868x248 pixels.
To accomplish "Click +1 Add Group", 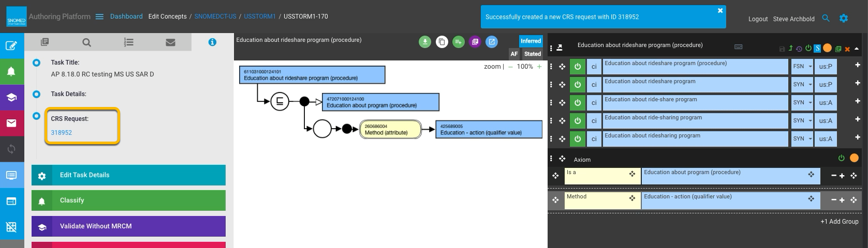I will pos(839,221).
